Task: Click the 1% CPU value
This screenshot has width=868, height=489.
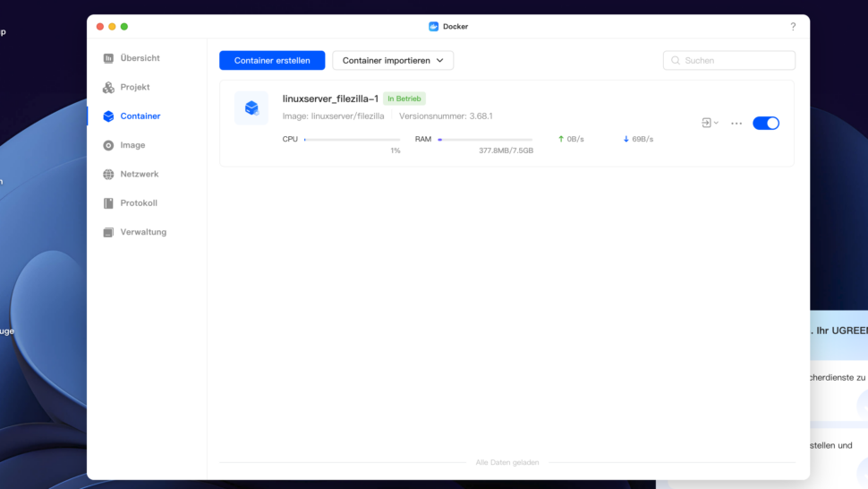Action: tap(396, 150)
